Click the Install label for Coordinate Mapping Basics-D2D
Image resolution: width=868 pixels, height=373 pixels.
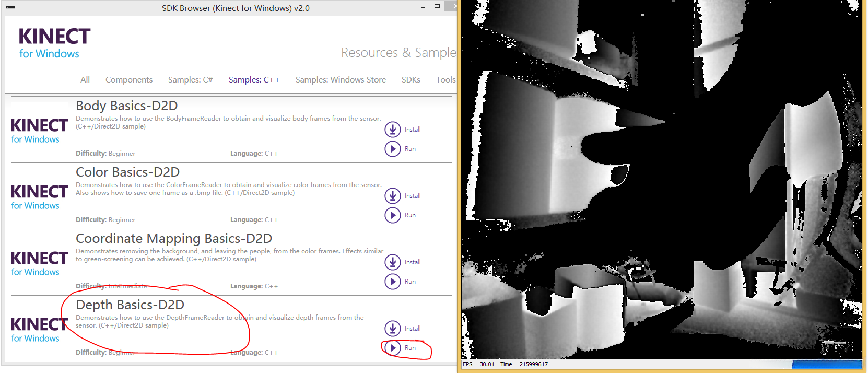coord(413,262)
